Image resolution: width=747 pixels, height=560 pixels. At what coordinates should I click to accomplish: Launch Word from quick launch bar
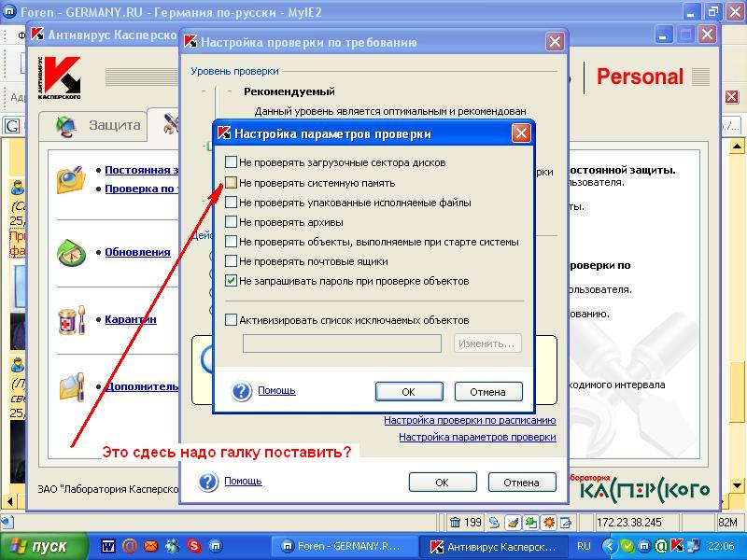click(108, 546)
